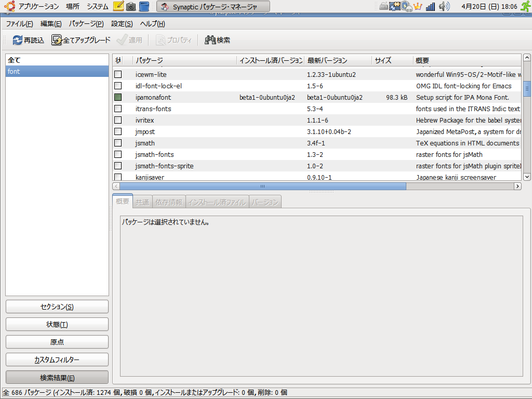Open the システム (System) panel menu
532x399 pixels.
97,7
